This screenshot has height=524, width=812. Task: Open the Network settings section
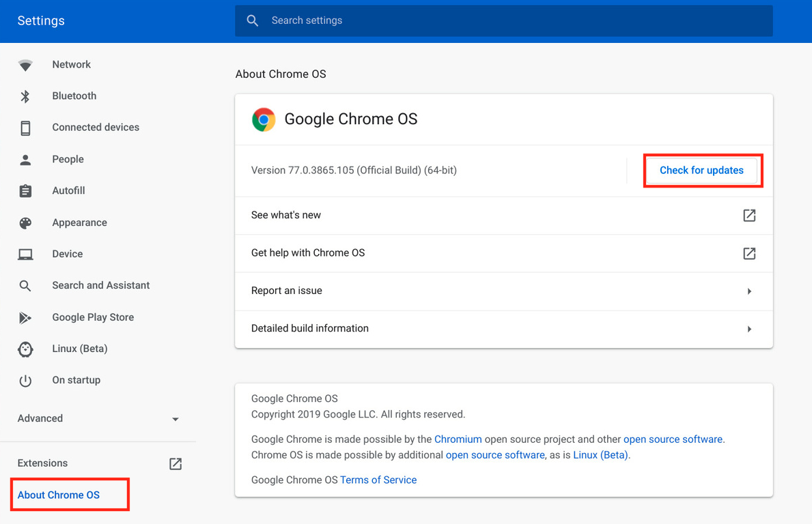click(x=72, y=65)
